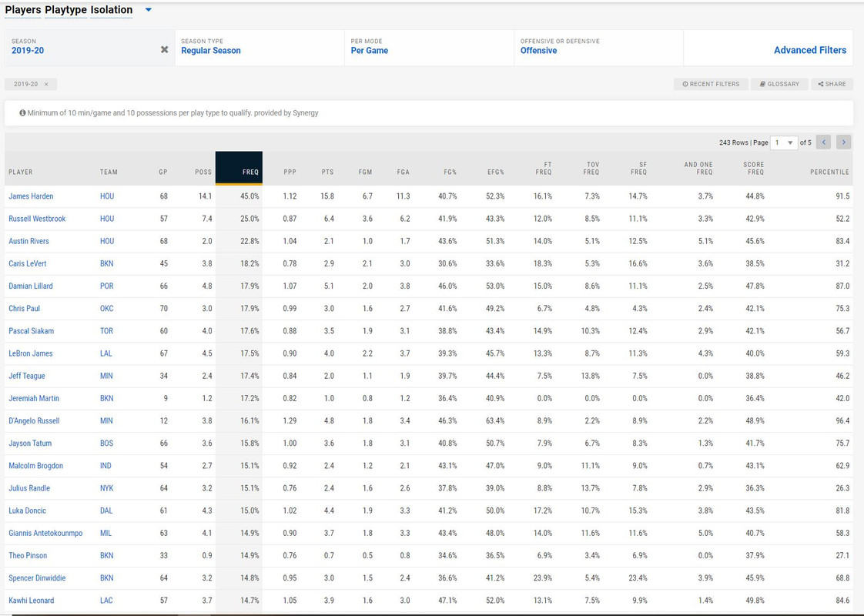Open Jeremiah Martin player link
The height and width of the screenshot is (616, 864).
click(x=34, y=398)
